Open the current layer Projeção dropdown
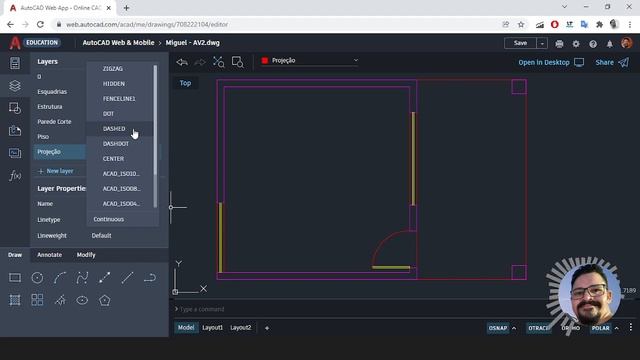The image size is (640, 360). [x=309, y=60]
